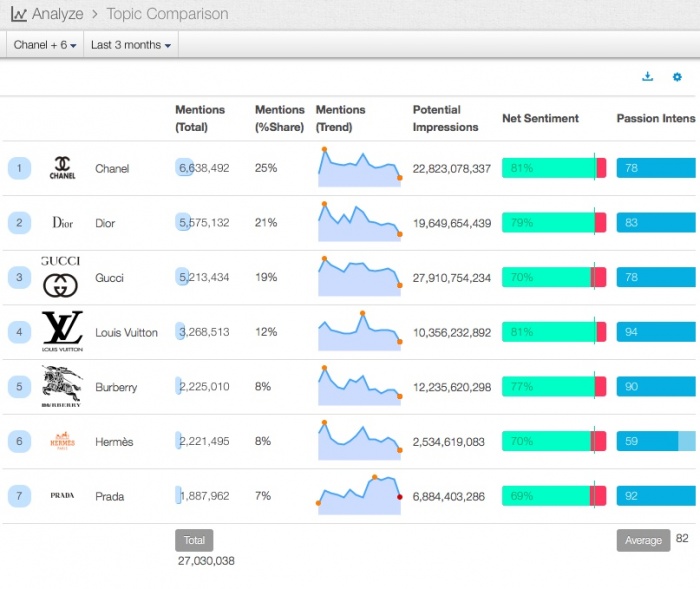Image resolution: width=700 pixels, height=589 pixels.
Task: Click Hermès passion intensity bar showing 59
Action: tap(656, 441)
